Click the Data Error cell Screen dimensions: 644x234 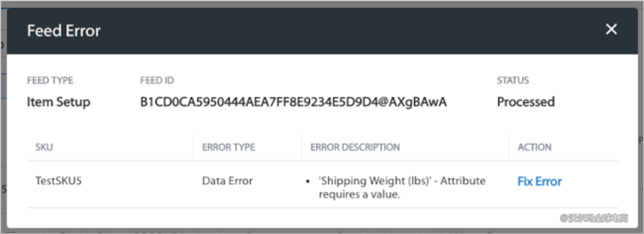tap(227, 181)
